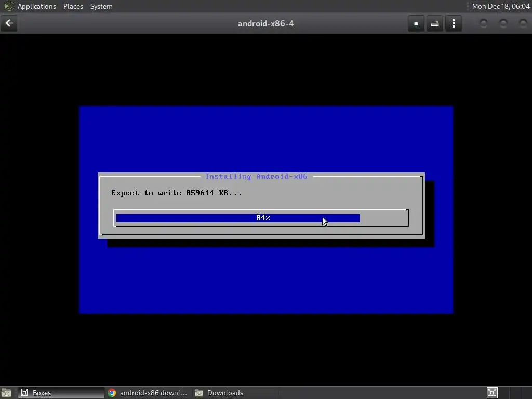Switch to the Downloads file manager window
Image resolution: width=532 pixels, height=399 pixels.
pyautogui.click(x=236, y=393)
